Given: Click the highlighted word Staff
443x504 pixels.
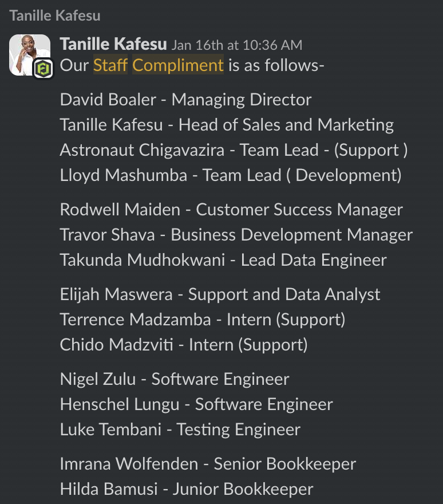Looking at the screenshot, I should pos(110,65).
